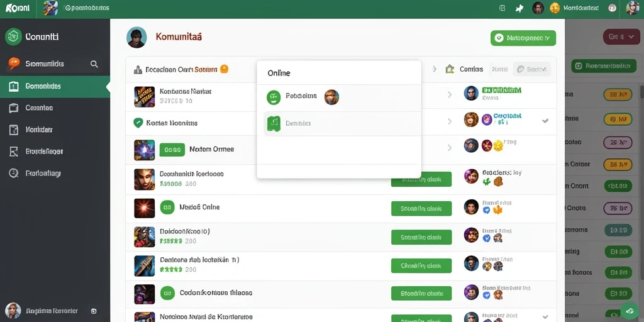644x322 pixels.
Task: Click the orange chat bubble sidebar icon
Action: coord(14,64)
